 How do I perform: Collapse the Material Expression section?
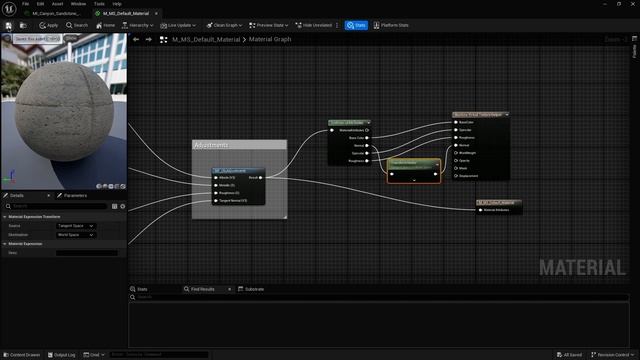click(5, 244)
